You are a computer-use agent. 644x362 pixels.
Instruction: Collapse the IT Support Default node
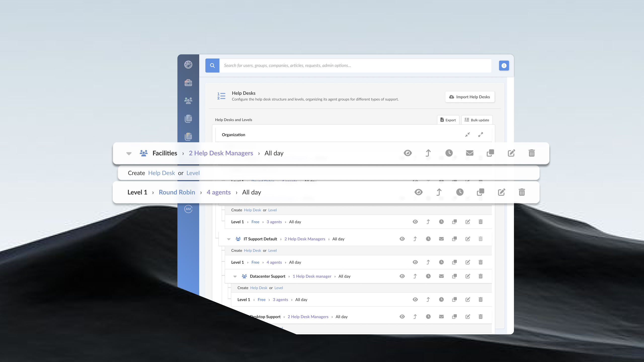click(229, 239)
